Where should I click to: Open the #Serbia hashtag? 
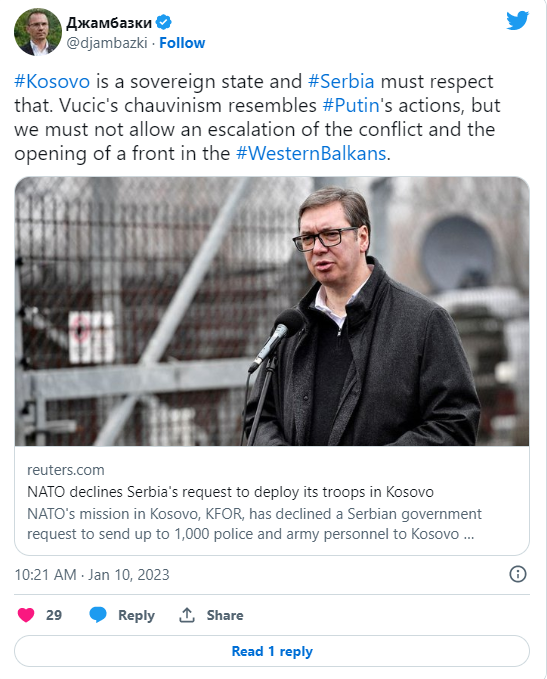tap(341, 81)
